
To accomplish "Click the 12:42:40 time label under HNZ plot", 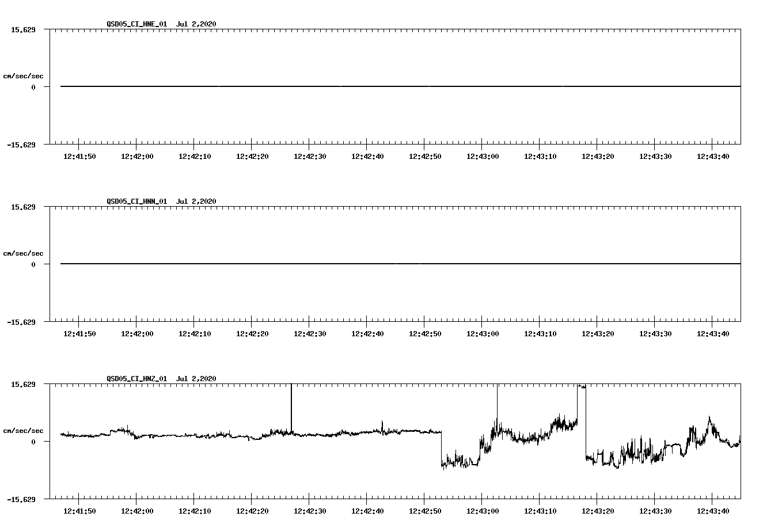I will (367, 511).
